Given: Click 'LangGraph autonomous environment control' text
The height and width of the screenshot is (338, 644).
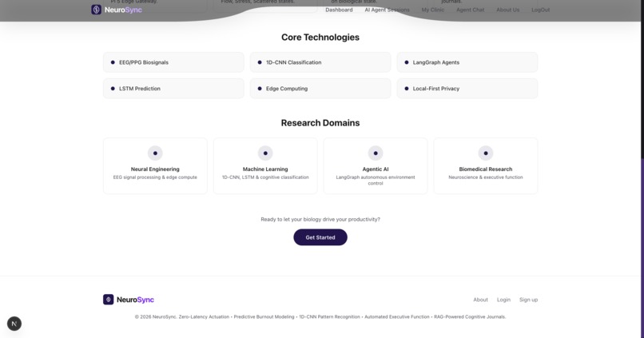Looking at the screenshot, I should [376, 181].
